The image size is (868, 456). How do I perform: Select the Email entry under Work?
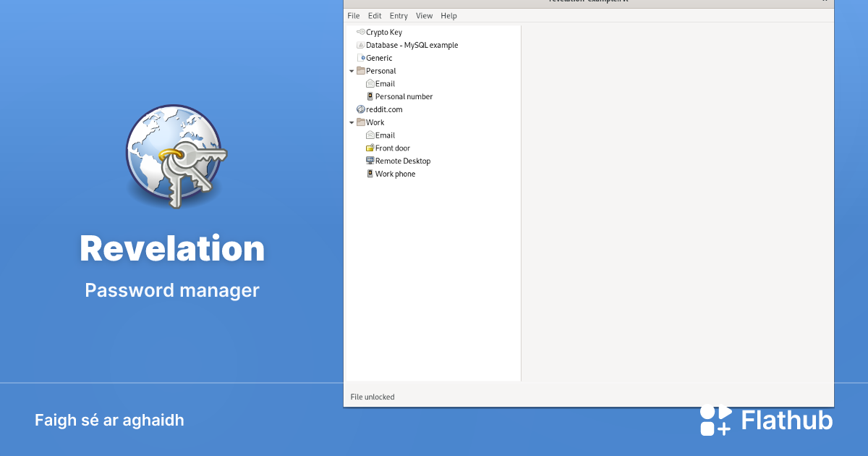385,135
